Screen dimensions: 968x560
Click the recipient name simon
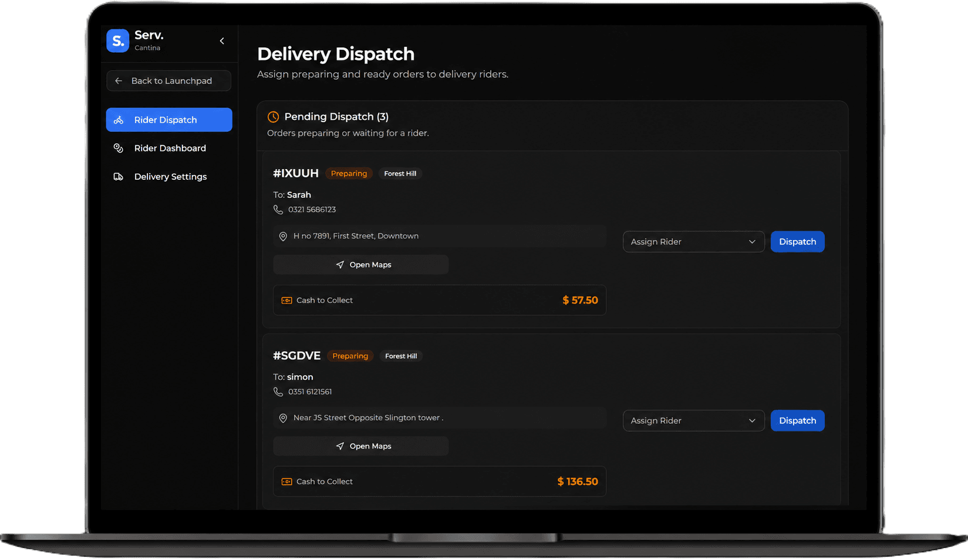tap(300, 377)
